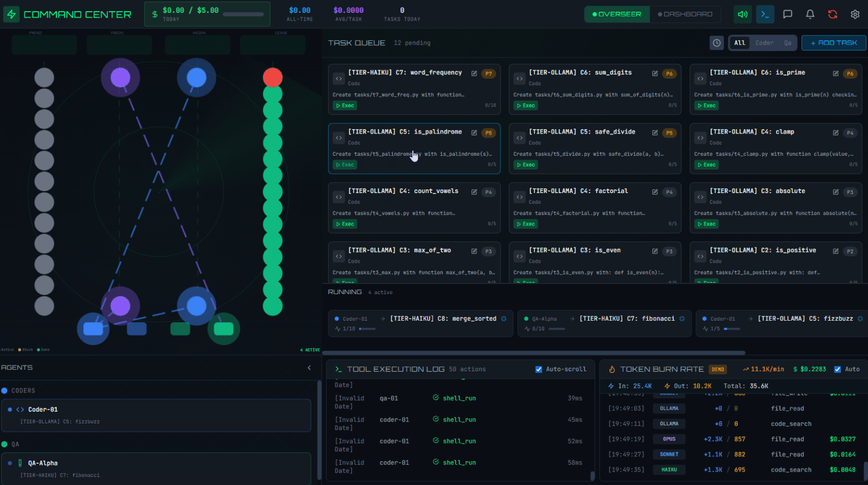Execute the C3: absolute task
868x485 pixels.
pyautogui.click(x=707, y=224)
